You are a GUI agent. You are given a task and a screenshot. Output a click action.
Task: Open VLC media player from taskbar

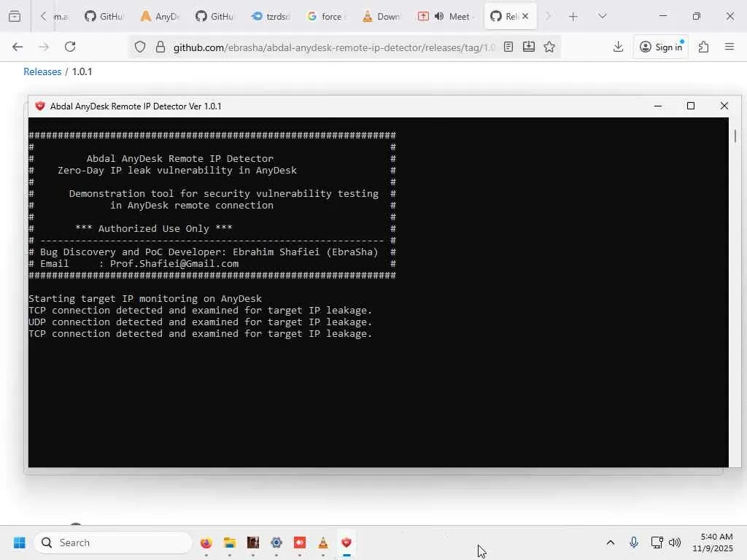[323, 542]
